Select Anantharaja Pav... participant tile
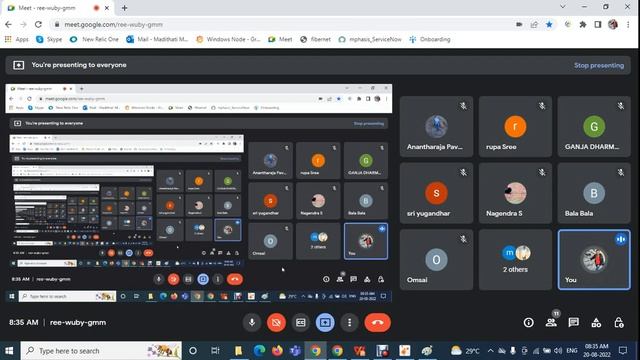 click(436, 127)
